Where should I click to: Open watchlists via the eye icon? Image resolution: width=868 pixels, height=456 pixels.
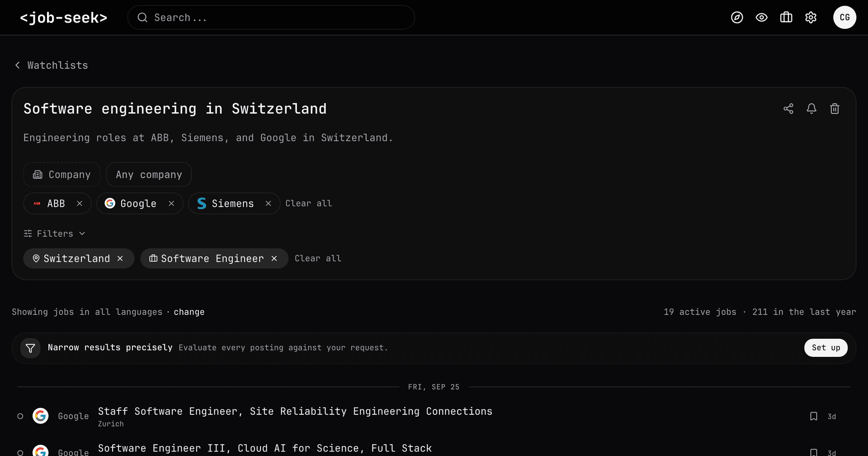762,18
